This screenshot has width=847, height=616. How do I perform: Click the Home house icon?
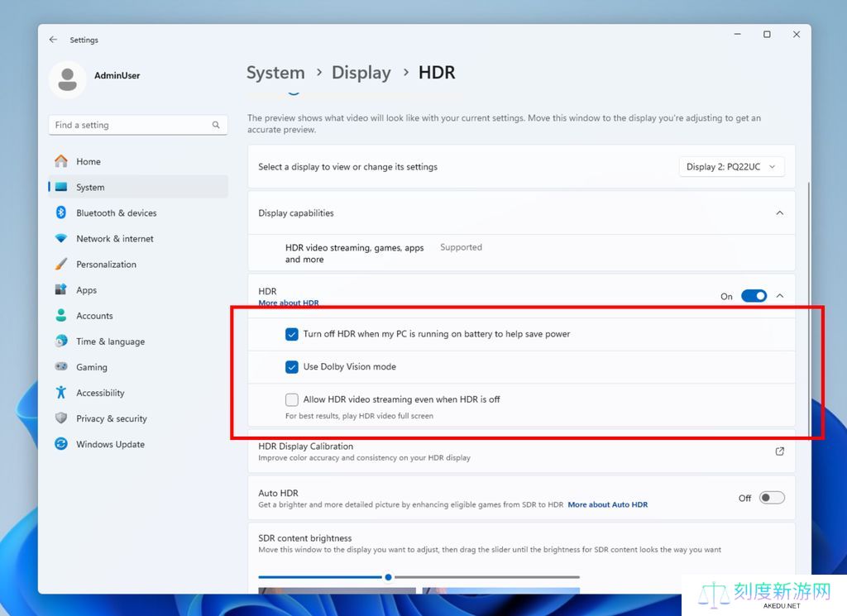coord(61,161)
